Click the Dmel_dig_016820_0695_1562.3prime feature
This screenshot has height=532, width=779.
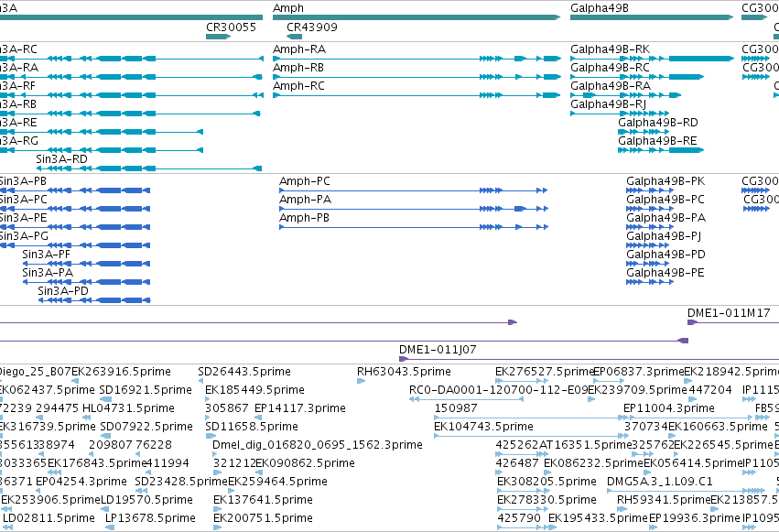click(x=215, y=454)
